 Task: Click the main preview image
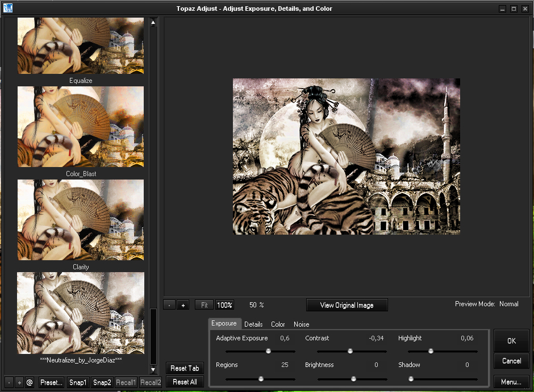(347, 156)
